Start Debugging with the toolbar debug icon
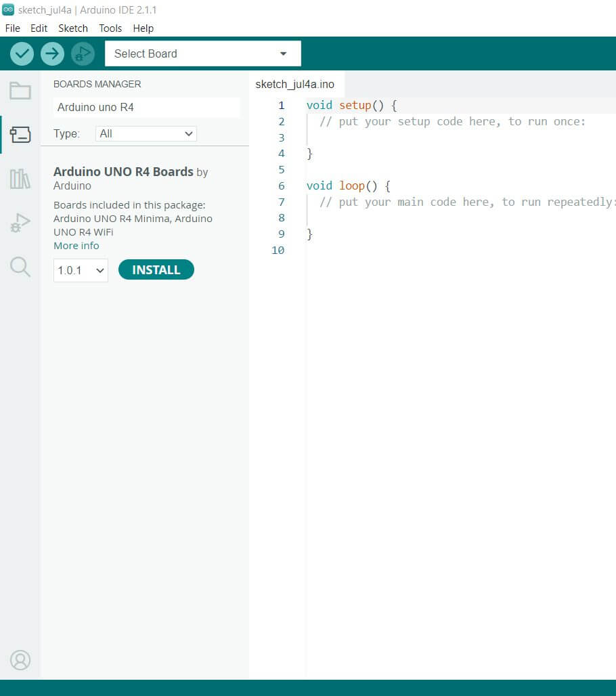Image resolution: width=616 pixels, height=696 pixels. click(x=83, y=53)
